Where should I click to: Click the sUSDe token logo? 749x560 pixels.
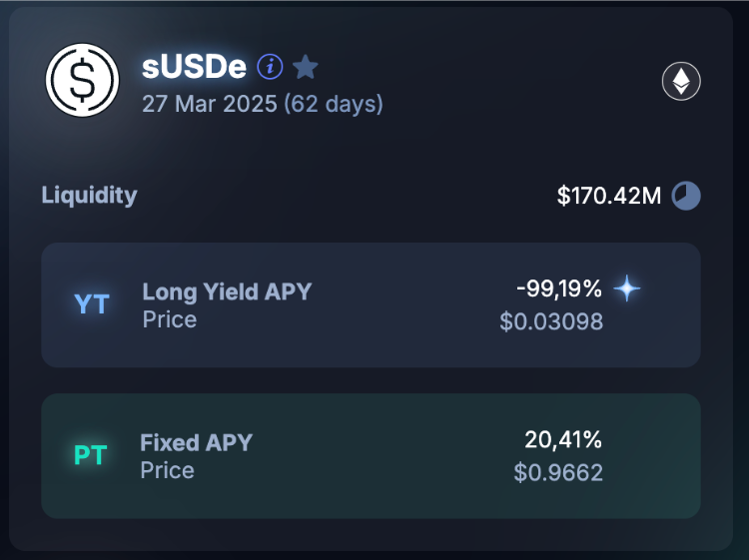pos(82,80)
